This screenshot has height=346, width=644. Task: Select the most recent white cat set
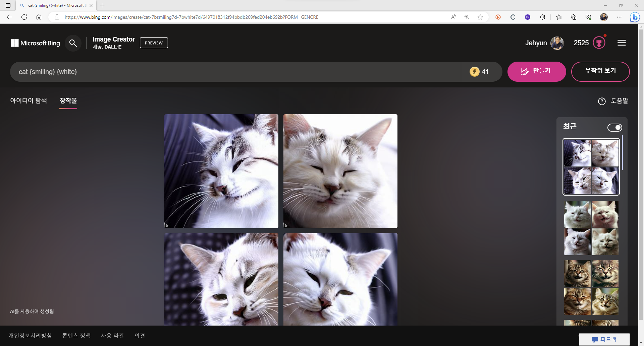(591, 167)
